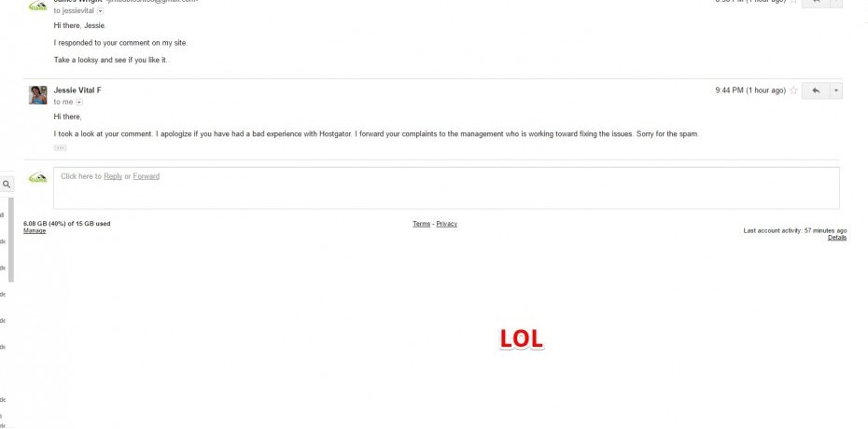Click the 'to jessievital' recipient text
Viewport: 868px width, 429px height.
[x=74, y=11]
